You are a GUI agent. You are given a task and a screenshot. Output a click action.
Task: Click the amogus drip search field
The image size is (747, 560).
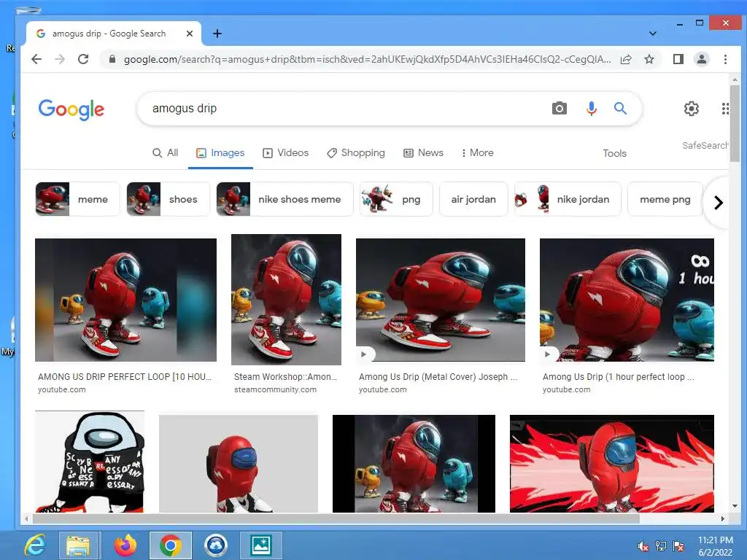coord(348,109)
